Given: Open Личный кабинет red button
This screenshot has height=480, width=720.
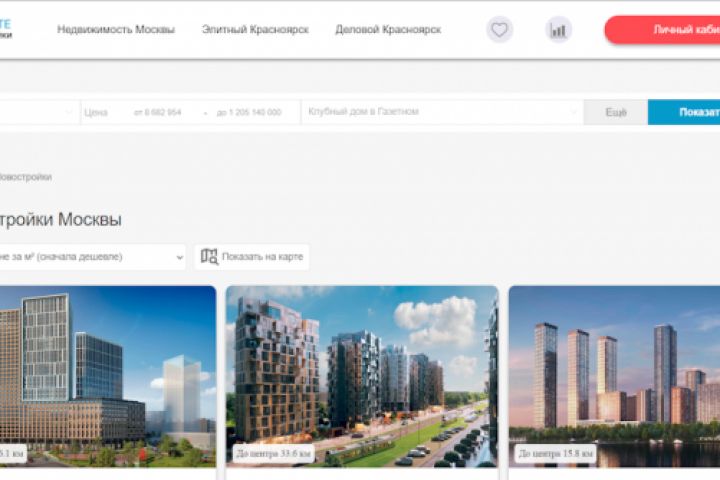Looking at the screenshot, I should [x=663, y=30].
